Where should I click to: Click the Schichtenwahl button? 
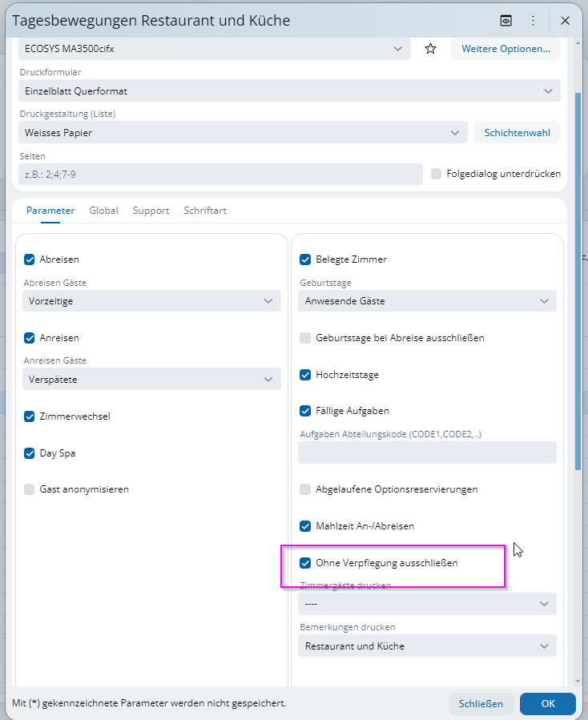[x=518, y=133]
